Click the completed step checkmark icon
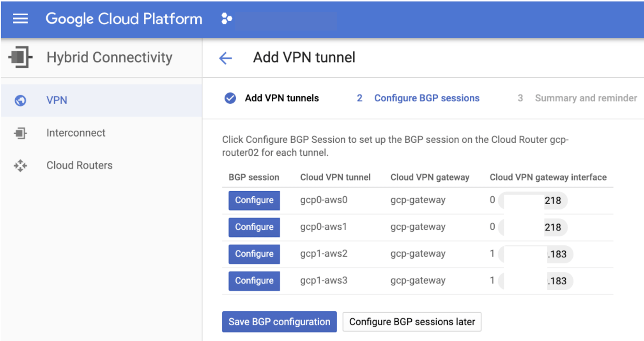This screenshot has width=644, height=341. pos(230,98)
